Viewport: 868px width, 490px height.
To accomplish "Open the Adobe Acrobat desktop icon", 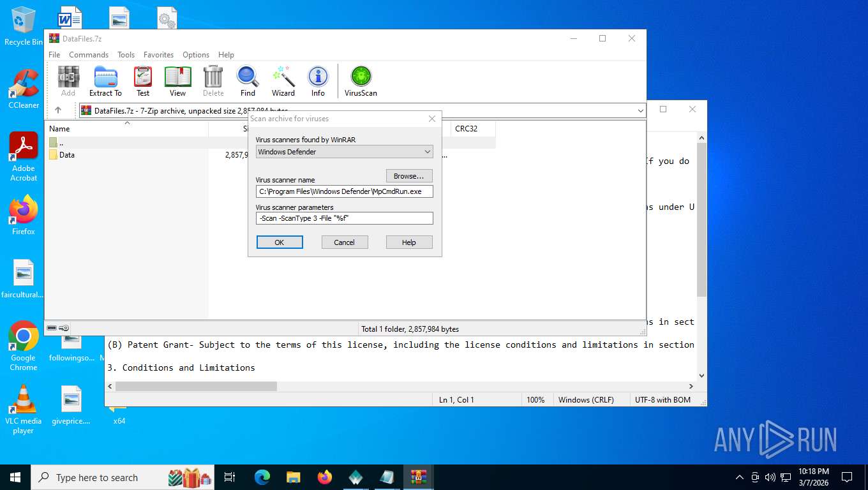I will click(x=24, y=157).
